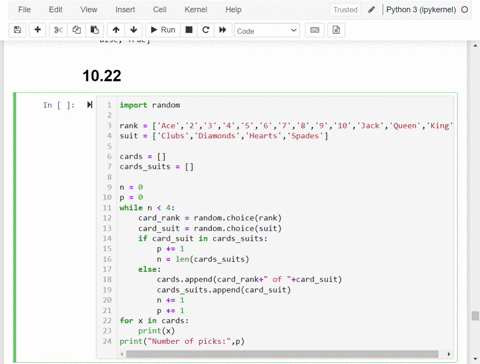480x364 pixels.
Task: Click the 10.22 heading
Action: coord(102,76)
